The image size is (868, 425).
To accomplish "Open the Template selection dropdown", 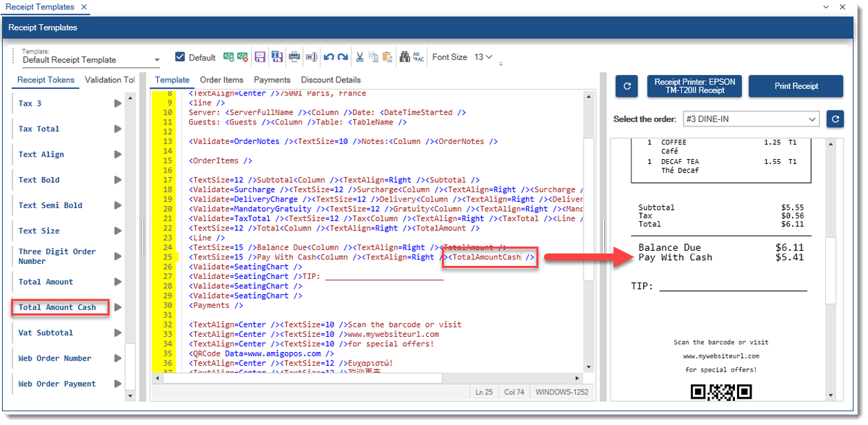I will pyautogui.click(x=157, y=60).
